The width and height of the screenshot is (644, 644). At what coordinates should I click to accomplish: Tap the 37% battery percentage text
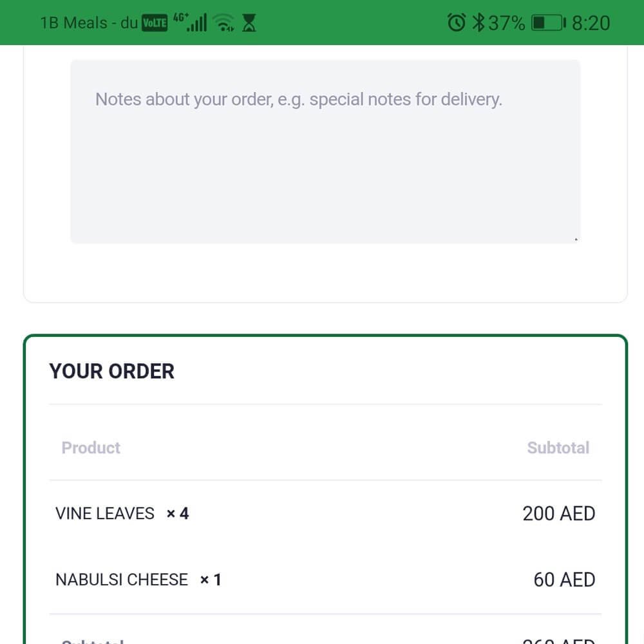click(x=506, y=23)
